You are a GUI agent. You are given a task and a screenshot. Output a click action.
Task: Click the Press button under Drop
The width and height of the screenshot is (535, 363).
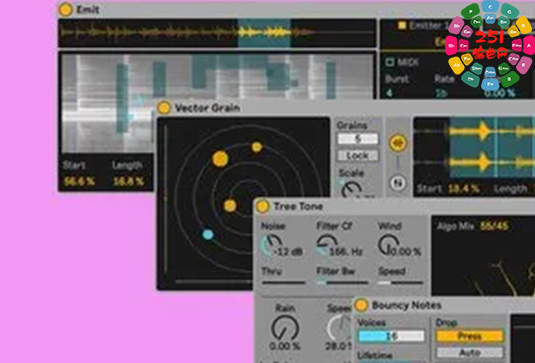[x=469, y=336]
